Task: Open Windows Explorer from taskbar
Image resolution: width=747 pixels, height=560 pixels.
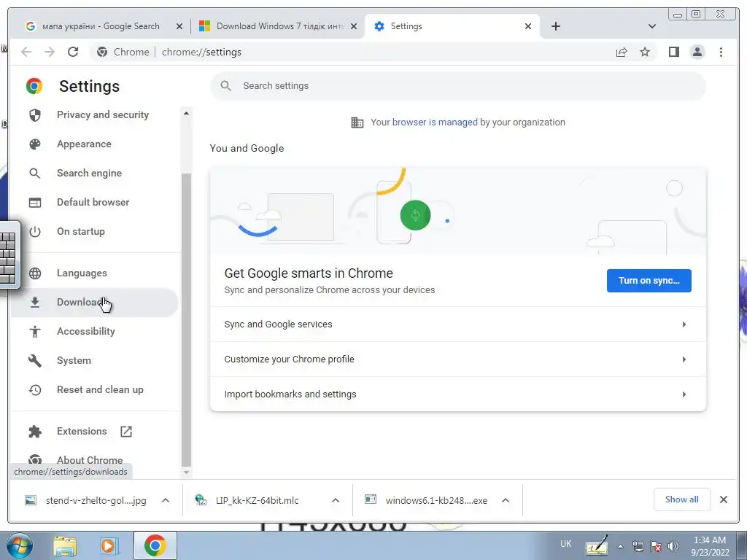Action: point(65,546)
